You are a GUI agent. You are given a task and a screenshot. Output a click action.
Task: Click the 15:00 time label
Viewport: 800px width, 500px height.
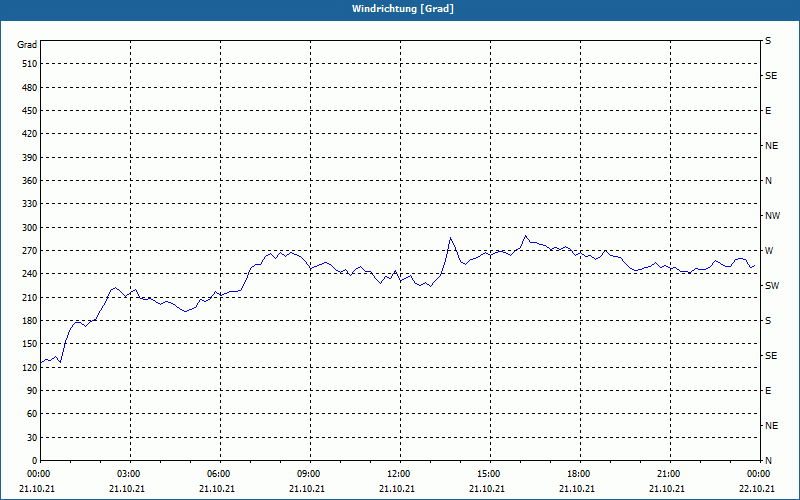(489, 474)
